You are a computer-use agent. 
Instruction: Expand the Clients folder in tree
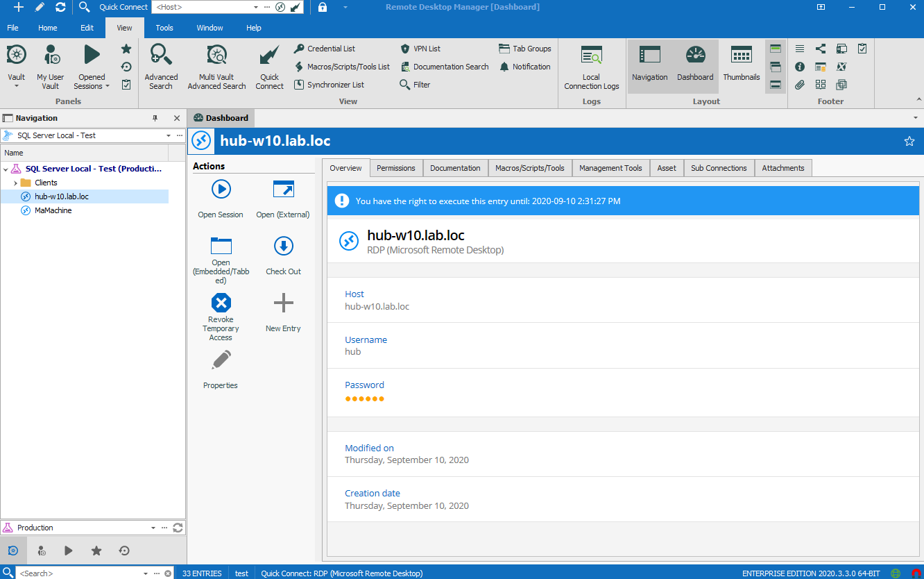[x=15, y=183]
